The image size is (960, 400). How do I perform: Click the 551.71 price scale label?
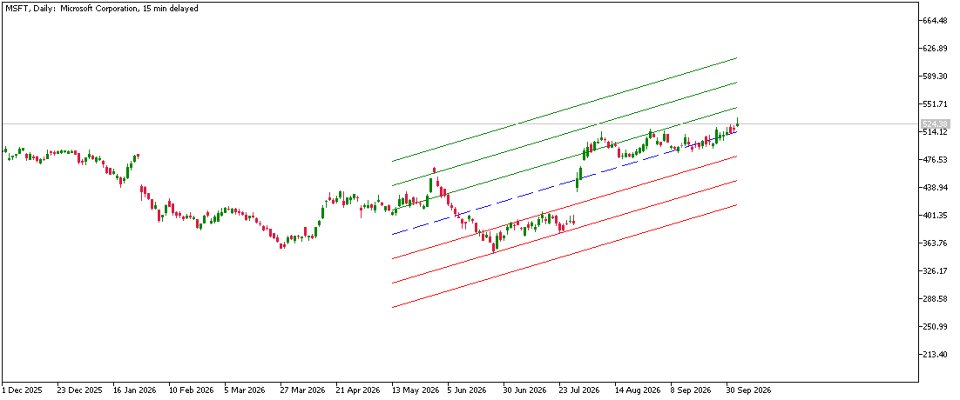(x=934, y=104)
